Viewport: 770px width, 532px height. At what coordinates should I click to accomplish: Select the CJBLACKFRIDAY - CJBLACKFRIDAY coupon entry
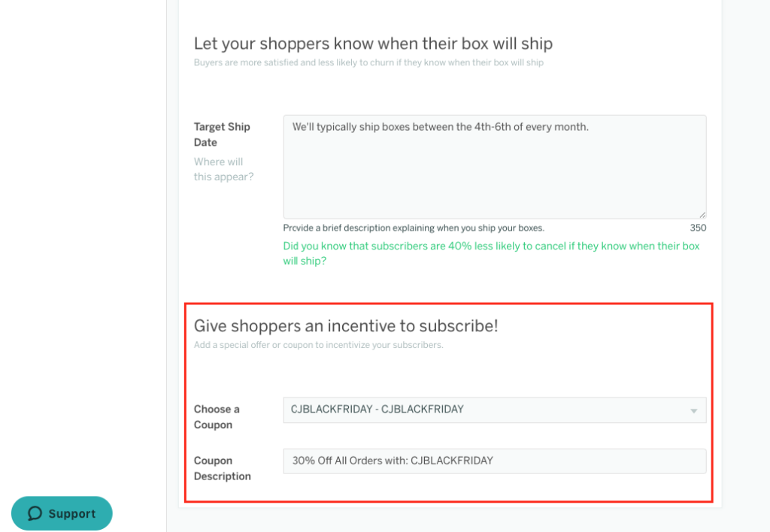tap(376, 410)
